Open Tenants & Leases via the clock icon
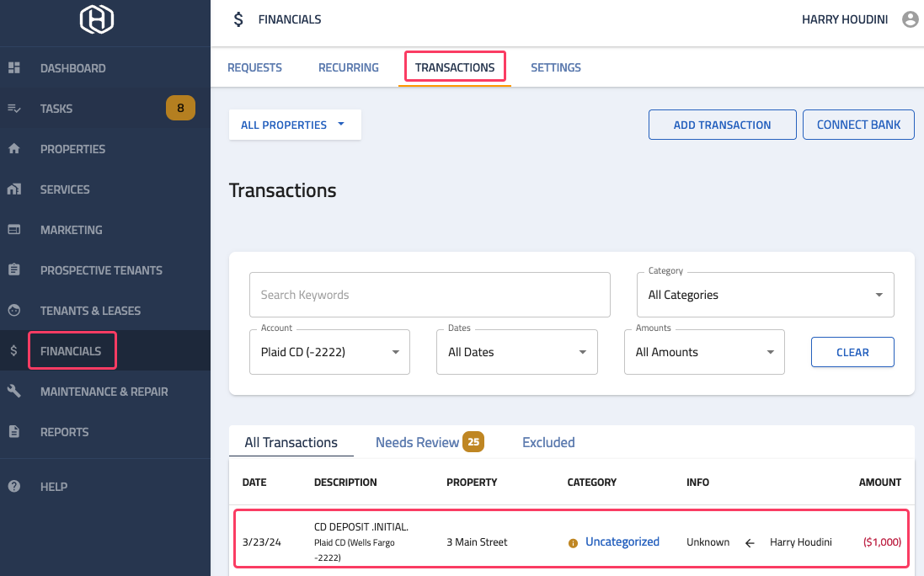 [x=13, y=310]
